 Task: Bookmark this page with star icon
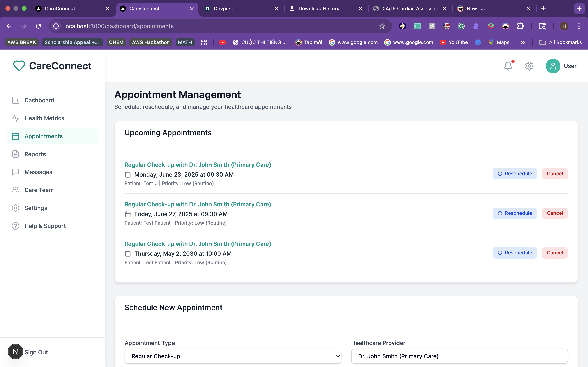pyautogui.click(x=382, y=26)
